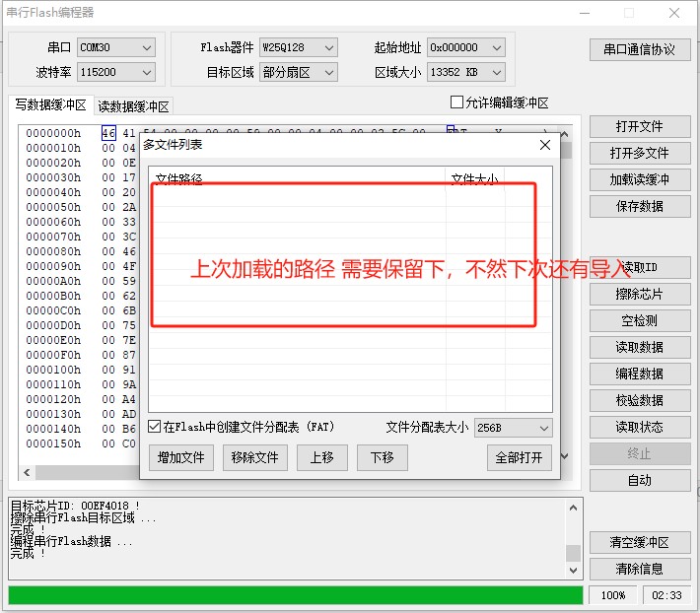This screenshot has width=700, height=613.
Task: Click the hex buffer scroll-left arrow
Action: [27, 472]
